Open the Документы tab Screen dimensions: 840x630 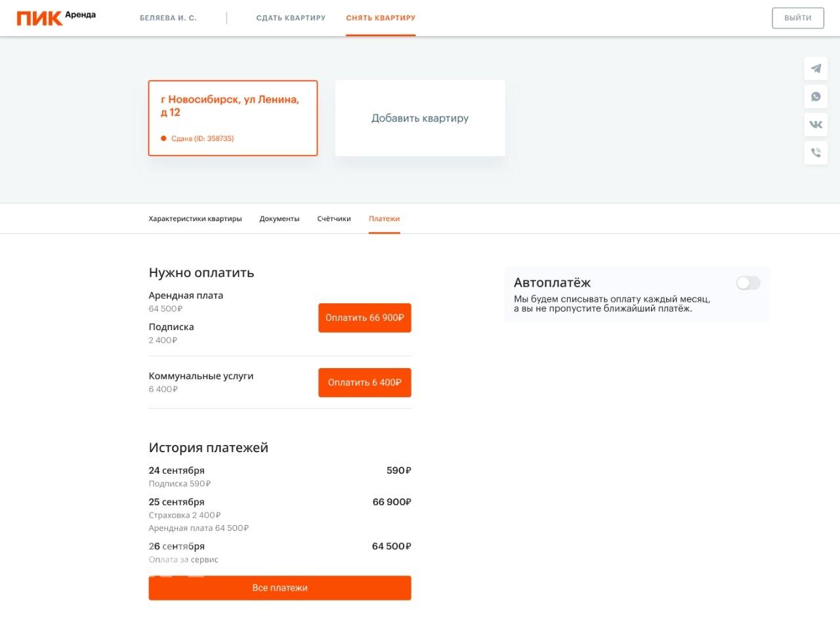tap(280, 219)
